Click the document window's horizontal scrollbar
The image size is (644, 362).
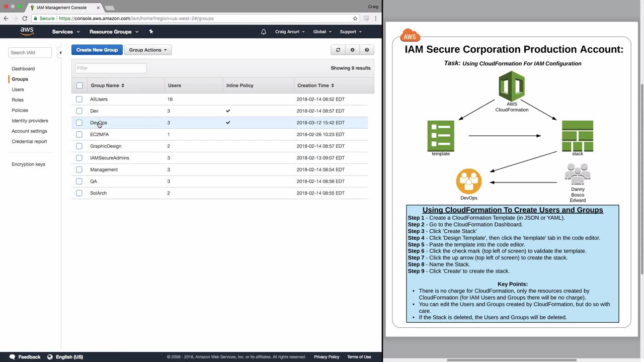(x=512, y=360)
